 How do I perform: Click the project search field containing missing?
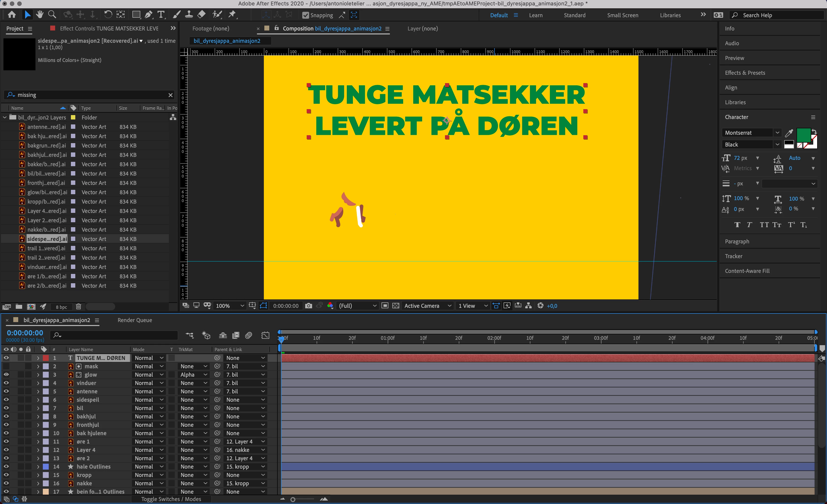91,95
